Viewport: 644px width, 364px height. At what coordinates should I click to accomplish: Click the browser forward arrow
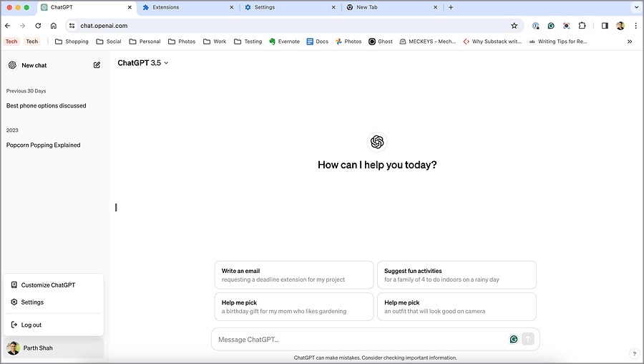[23, 26]
